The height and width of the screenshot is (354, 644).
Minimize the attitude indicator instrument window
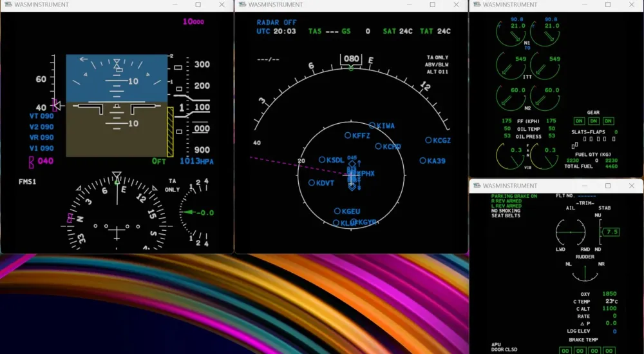pos(175,5)
